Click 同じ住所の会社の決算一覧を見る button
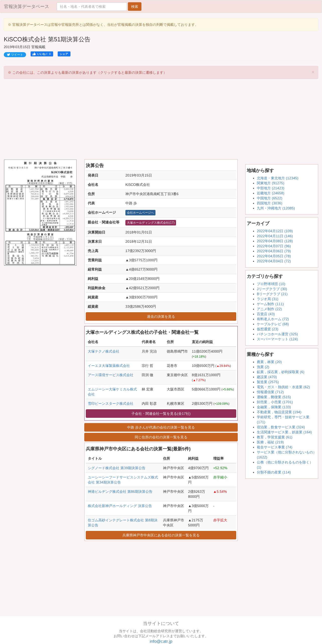Screen dimensions: 322x644 click(161, 437)
